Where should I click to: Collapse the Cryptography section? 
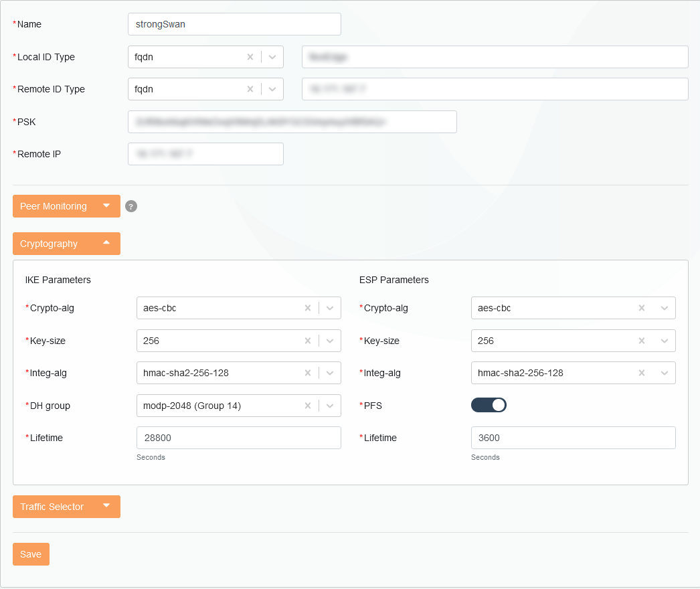coord(66,244)
